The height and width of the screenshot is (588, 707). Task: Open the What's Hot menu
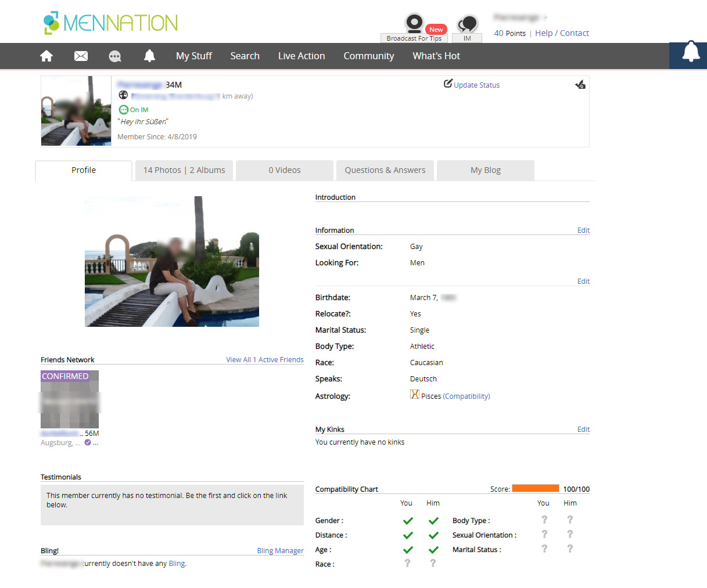click(436, 56)
